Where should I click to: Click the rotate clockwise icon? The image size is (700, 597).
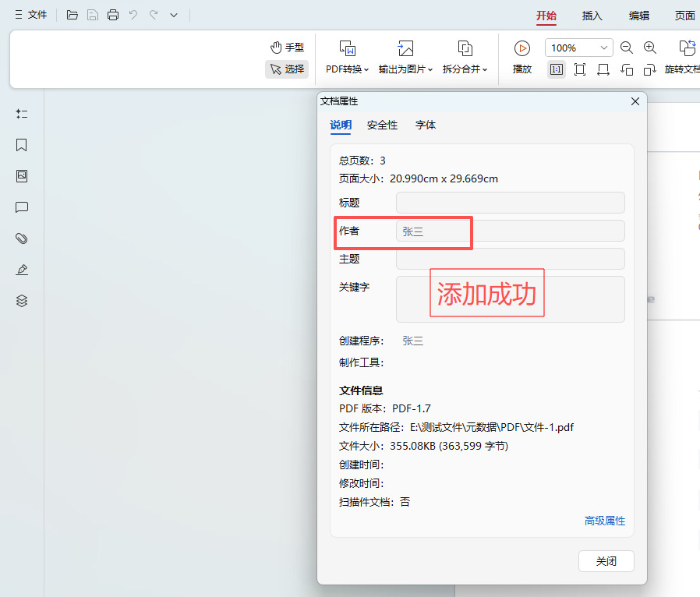[x=649, y=69]
